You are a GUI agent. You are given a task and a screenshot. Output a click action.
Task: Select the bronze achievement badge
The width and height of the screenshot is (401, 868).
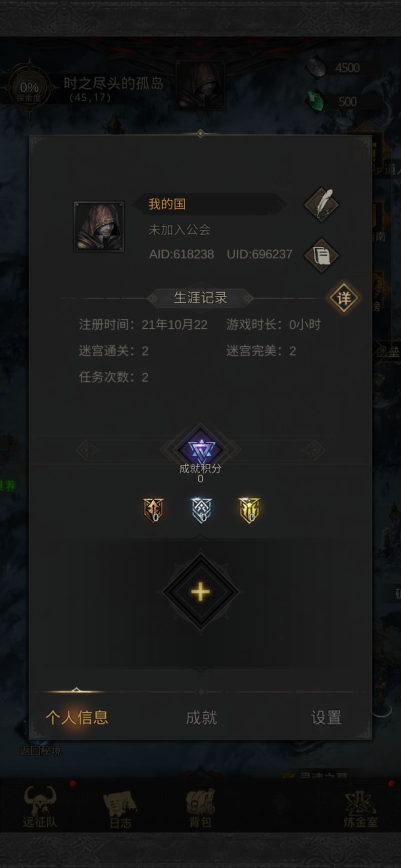pyautogui.click(x=154, y=510)
